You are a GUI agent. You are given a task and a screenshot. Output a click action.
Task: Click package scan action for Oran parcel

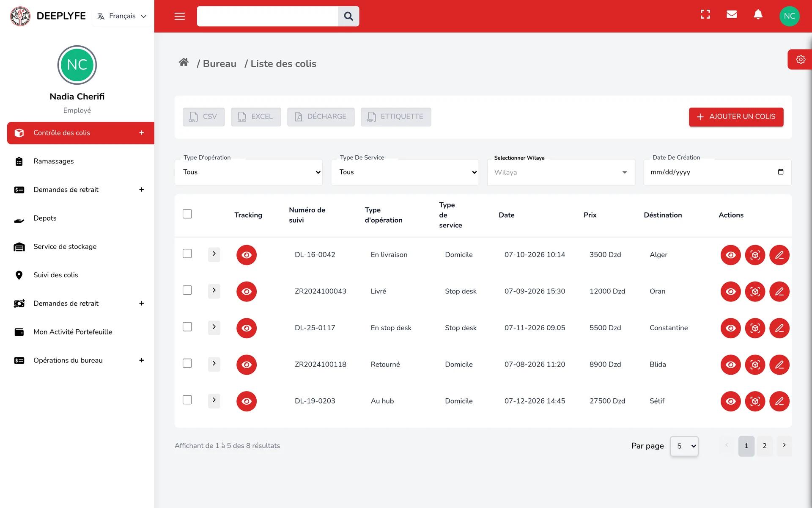pos(755,292)
